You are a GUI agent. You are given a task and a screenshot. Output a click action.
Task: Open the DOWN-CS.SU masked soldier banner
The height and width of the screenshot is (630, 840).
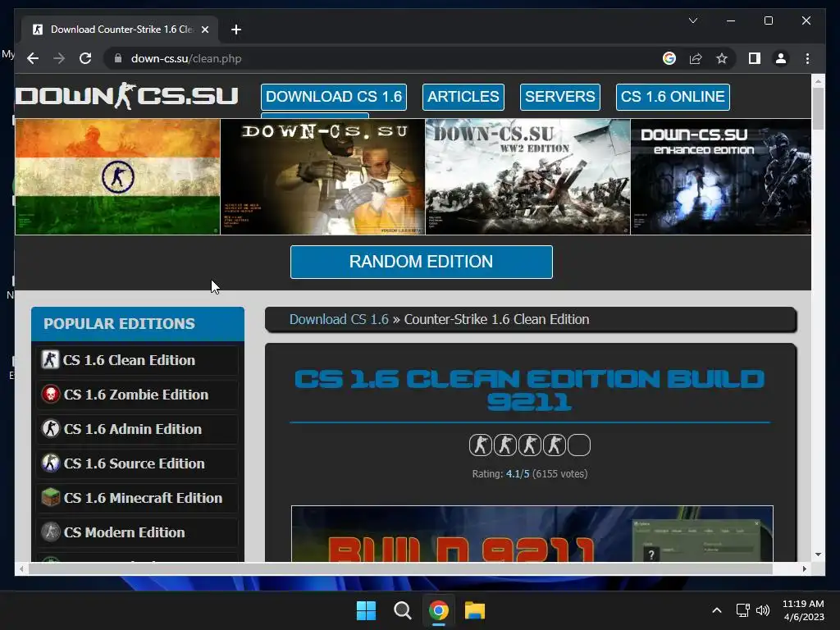[322, 177]
